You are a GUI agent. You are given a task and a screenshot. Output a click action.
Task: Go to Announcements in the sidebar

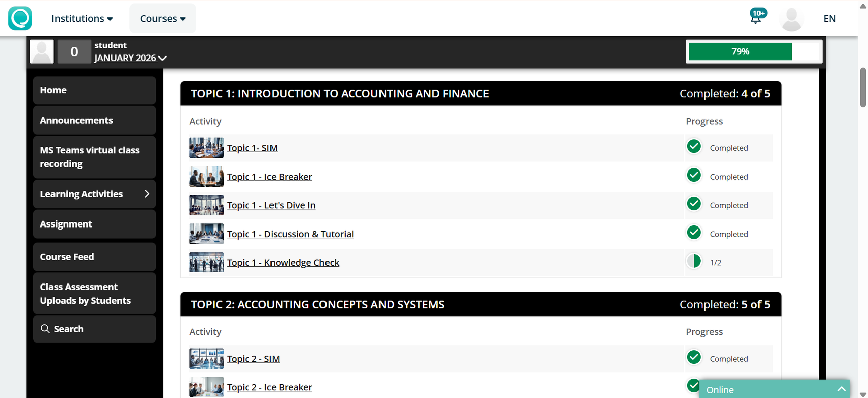coord(77,120)
